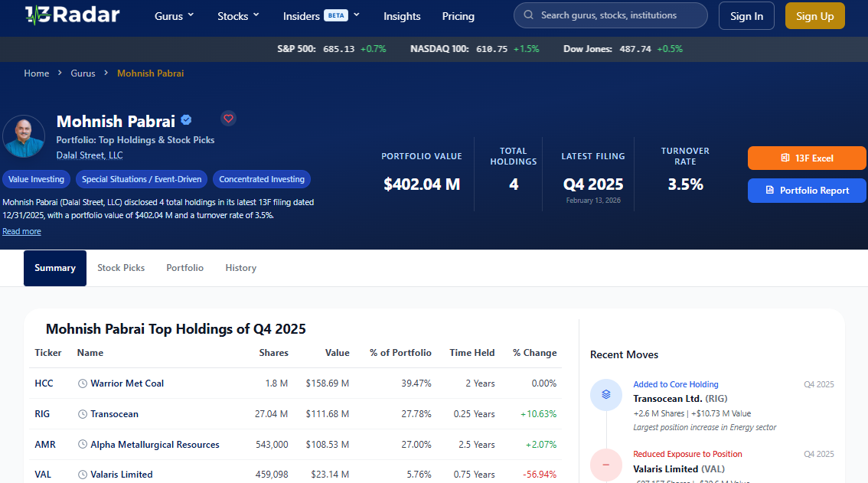Click the Concentrated Investing tag
This screenshot has width=868, height=483.
[262, 179]
